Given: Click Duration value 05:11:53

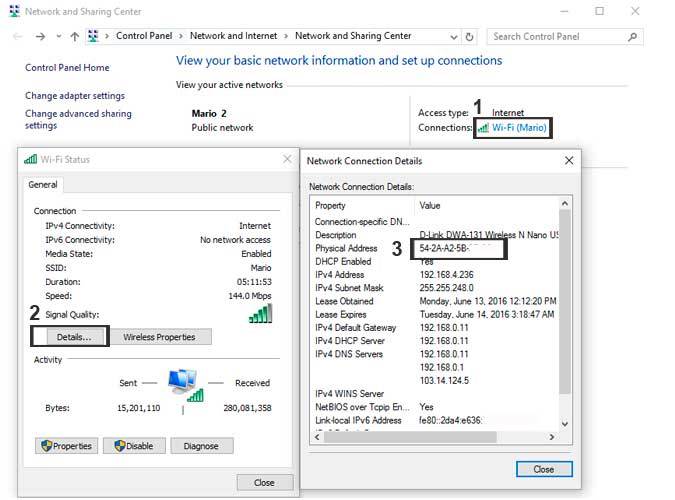Looking at the screenshot, I should (254, 282).
